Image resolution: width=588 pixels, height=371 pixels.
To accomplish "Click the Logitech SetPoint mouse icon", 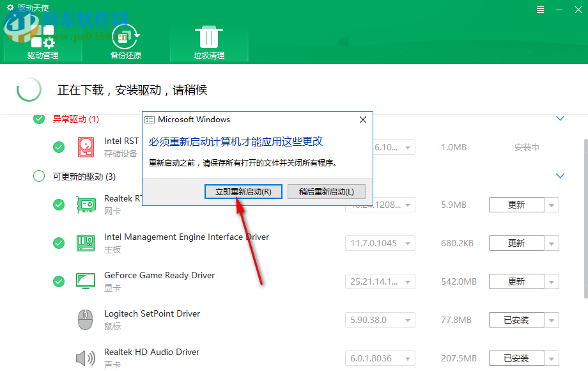I will coord(86,320).
